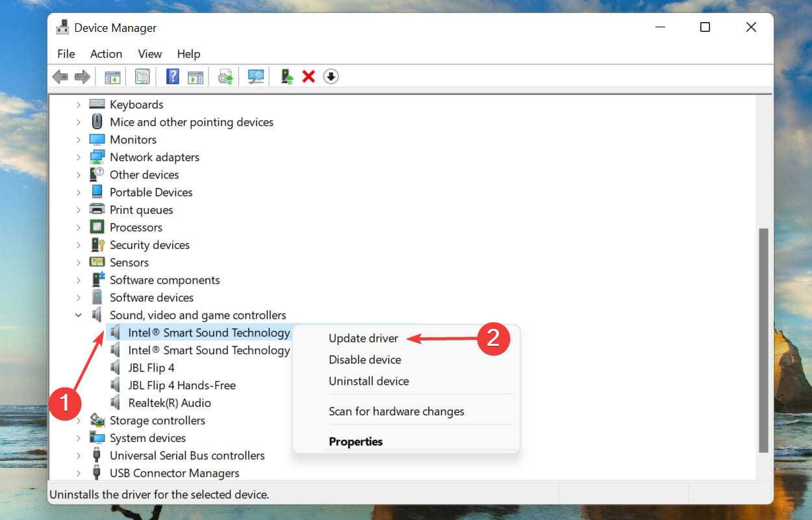Collapse Sound, video and game controllers

(x=79, y=315)
